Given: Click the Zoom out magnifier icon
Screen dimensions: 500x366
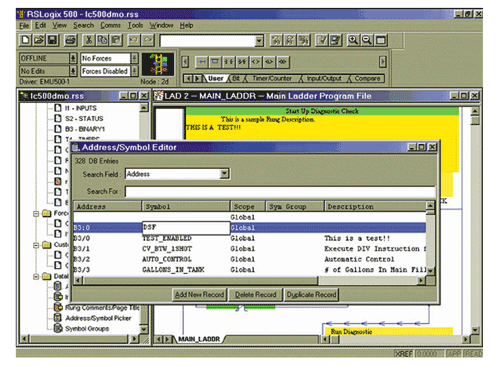Looking at the screenshot, I should coord(367,40).
